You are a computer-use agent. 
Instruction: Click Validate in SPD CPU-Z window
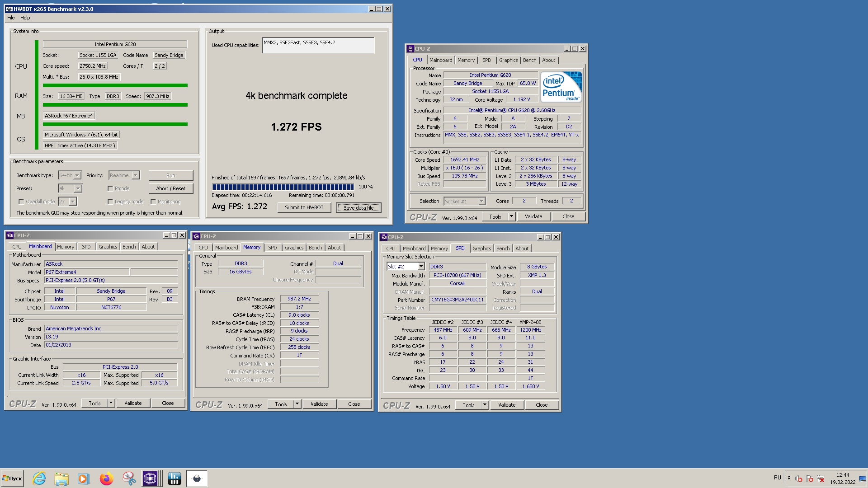507,405
